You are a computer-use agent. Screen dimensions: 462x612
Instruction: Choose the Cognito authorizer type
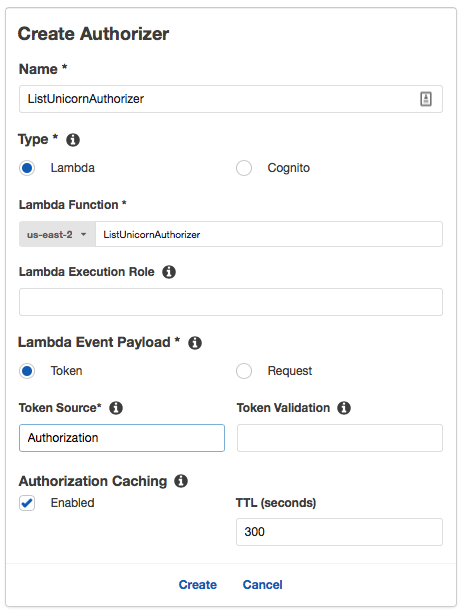coord(244,168)
